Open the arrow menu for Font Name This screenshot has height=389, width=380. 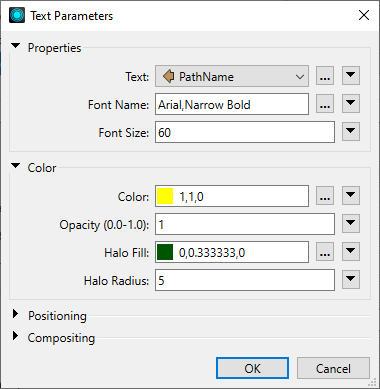(351, 104)
